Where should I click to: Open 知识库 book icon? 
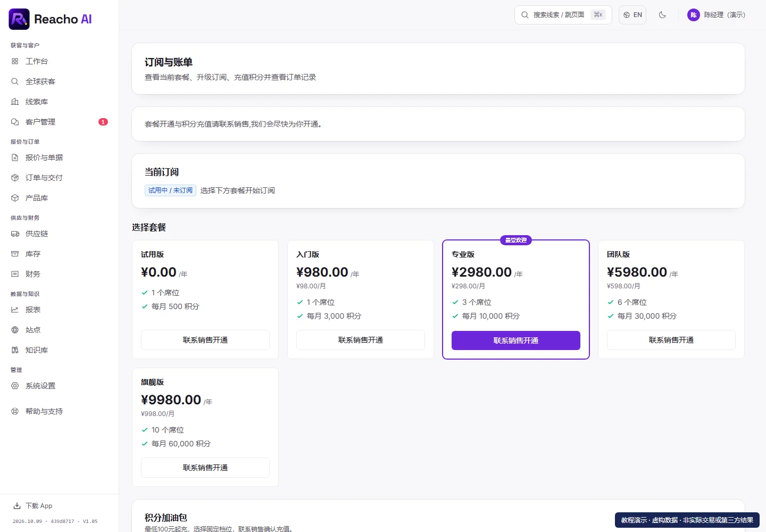[15, 350]
